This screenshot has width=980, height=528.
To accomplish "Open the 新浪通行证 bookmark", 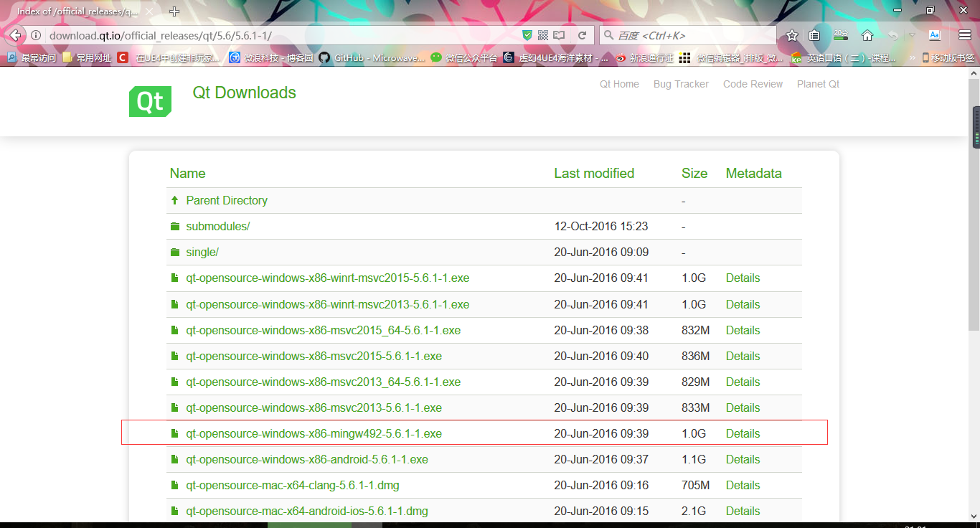I will point(644,57).
